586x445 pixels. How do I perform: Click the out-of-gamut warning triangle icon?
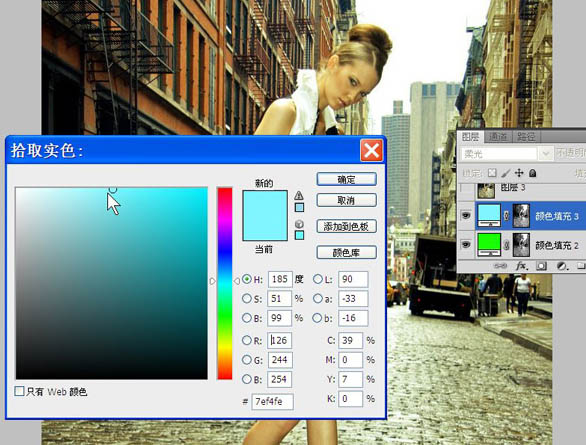click(x=299, y=195)
